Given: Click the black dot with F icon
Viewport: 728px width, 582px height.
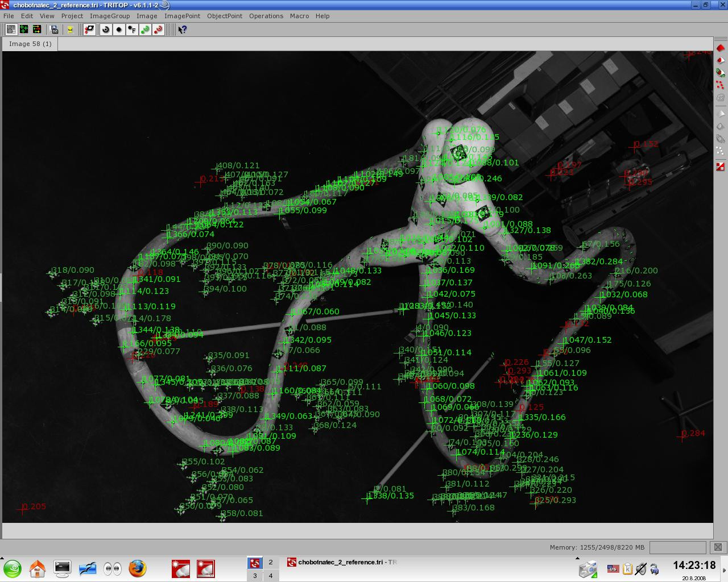Looking at the screenshot, I should [132, 30].
